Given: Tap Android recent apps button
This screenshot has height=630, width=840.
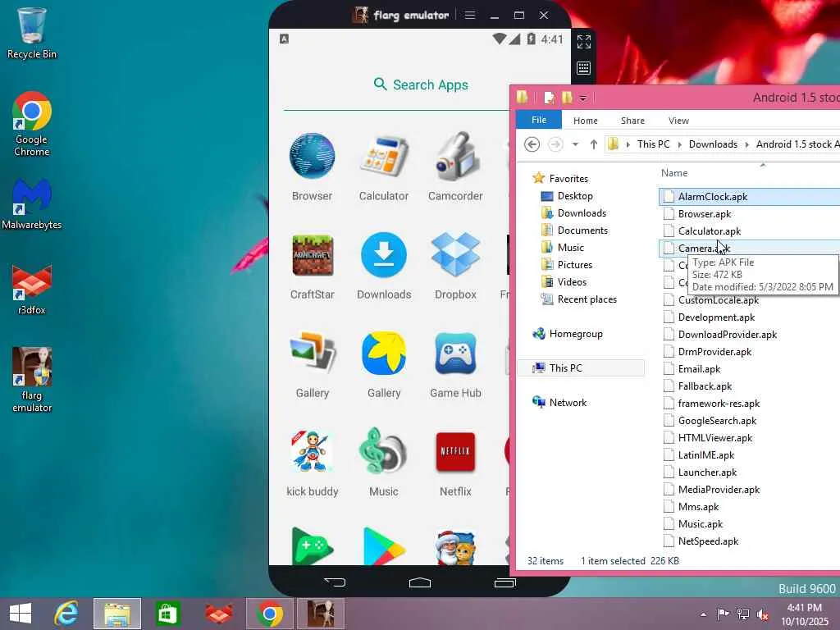Looking at the screenshot, I should [504, 582].
